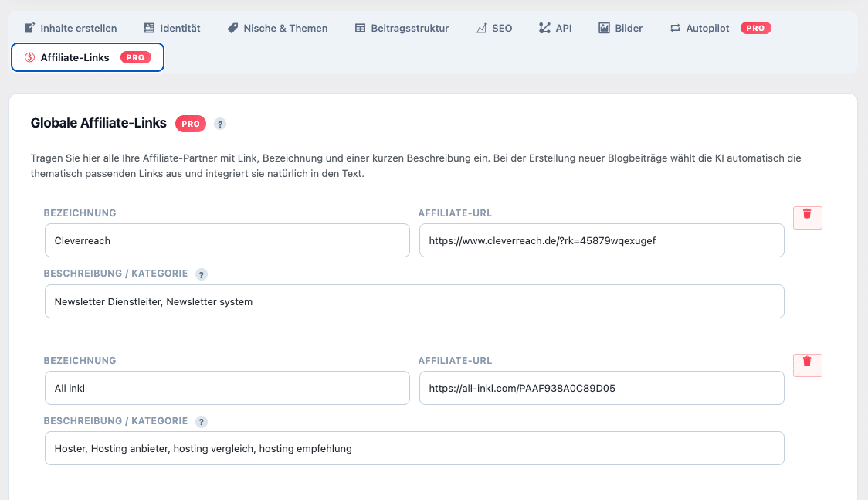Click trash icon for All inkl entry
Viewport: 868px width, 500px height.
click(807, 366)
